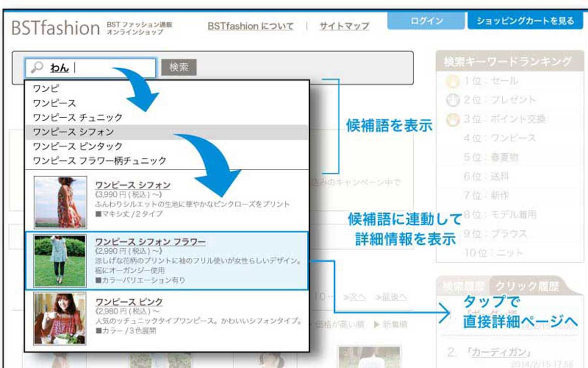Switch to the 検索履歴 tab
The image size is (588, 368).
click(x=463, y=286)
